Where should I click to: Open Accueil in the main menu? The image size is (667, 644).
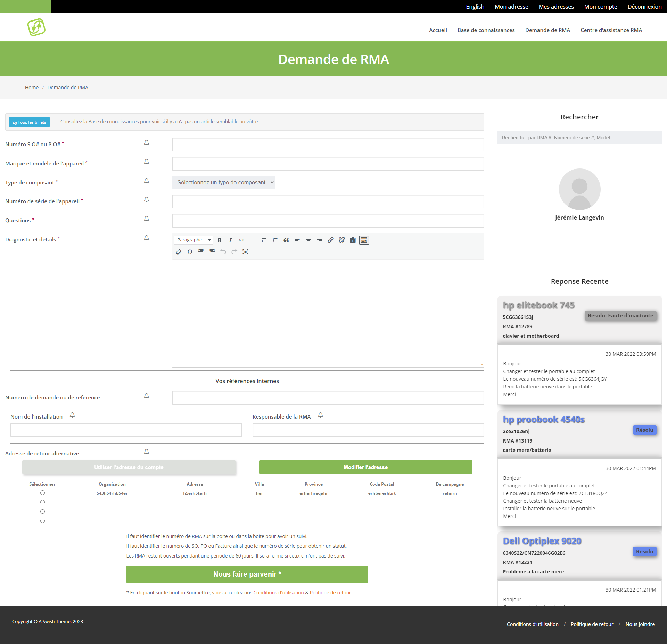click(x=438, y=30)
